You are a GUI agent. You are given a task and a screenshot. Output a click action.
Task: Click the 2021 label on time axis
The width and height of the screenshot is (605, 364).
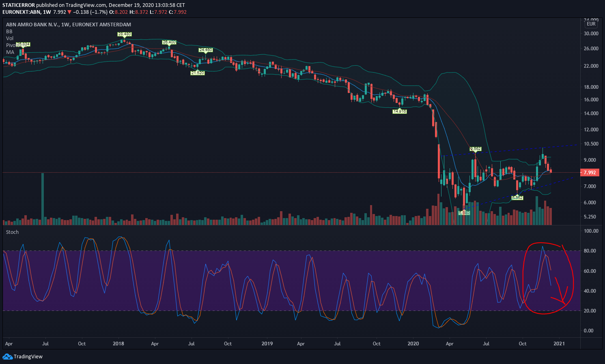click(559, 343)
